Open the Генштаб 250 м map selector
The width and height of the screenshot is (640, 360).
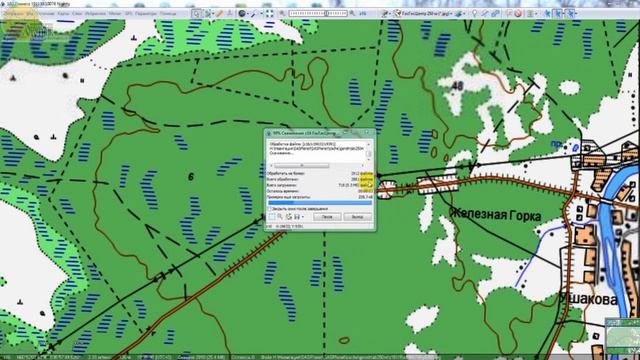[422, 13]
